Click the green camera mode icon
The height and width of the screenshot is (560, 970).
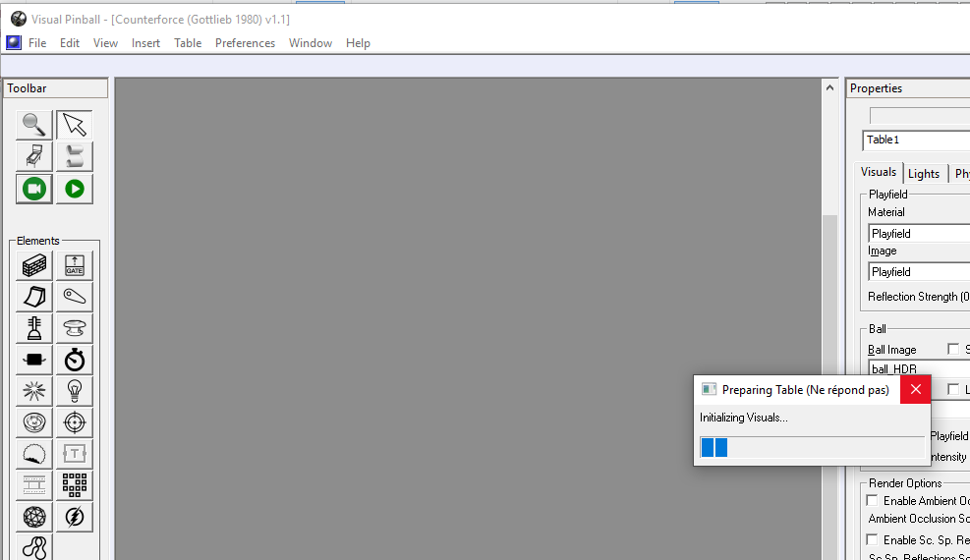click(35, 189)
